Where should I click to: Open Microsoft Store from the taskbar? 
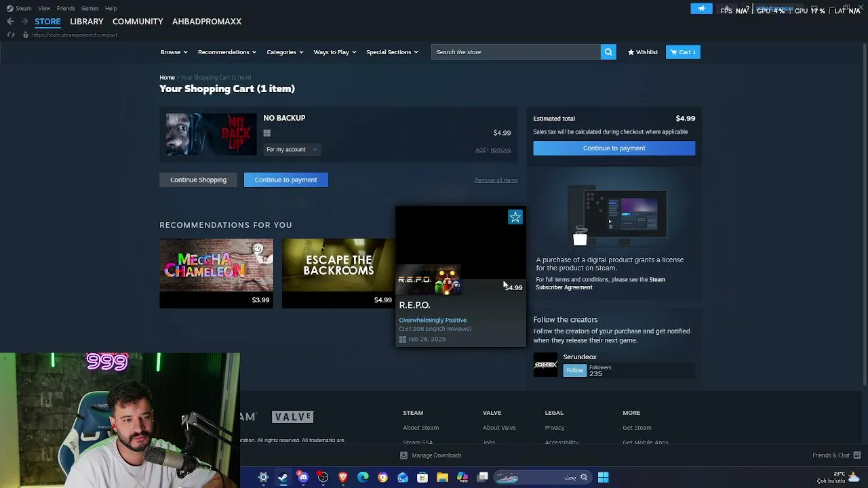pos(422,477)
